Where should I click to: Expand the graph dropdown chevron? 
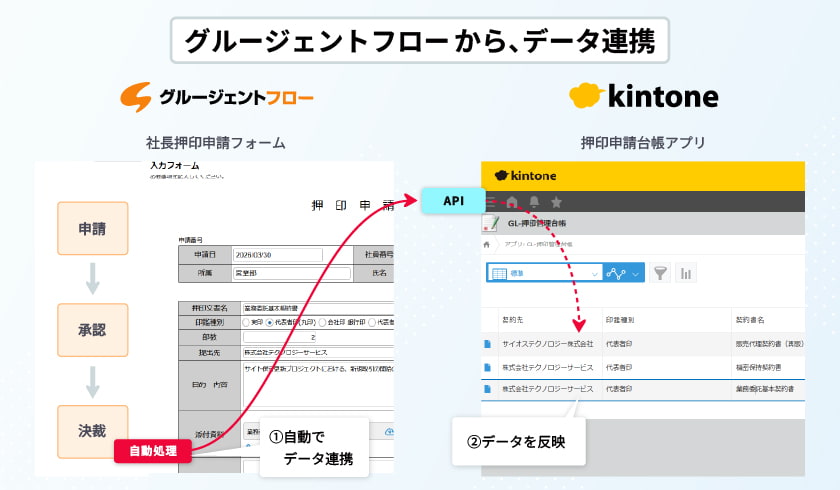pos(635,274)
